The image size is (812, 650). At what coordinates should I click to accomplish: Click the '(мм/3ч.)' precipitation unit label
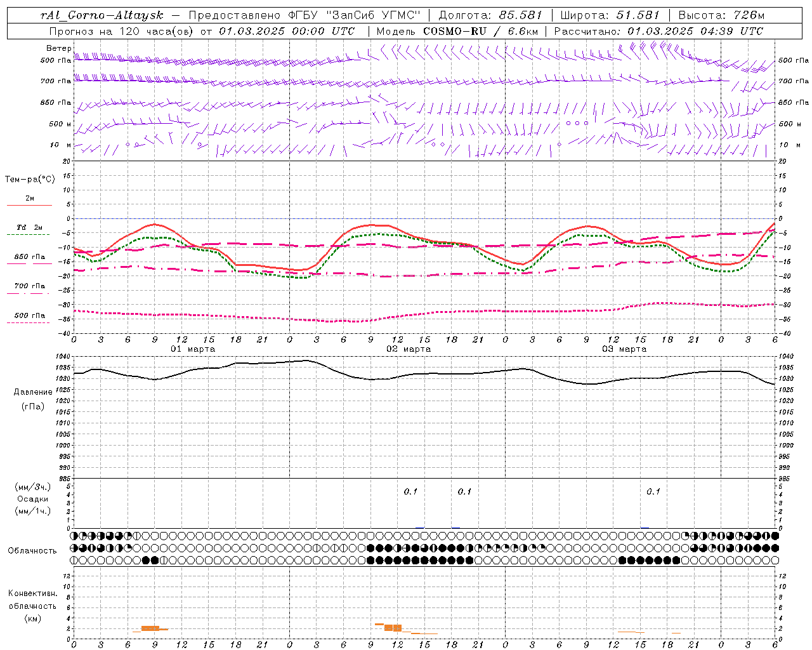[x=33, y=487]
